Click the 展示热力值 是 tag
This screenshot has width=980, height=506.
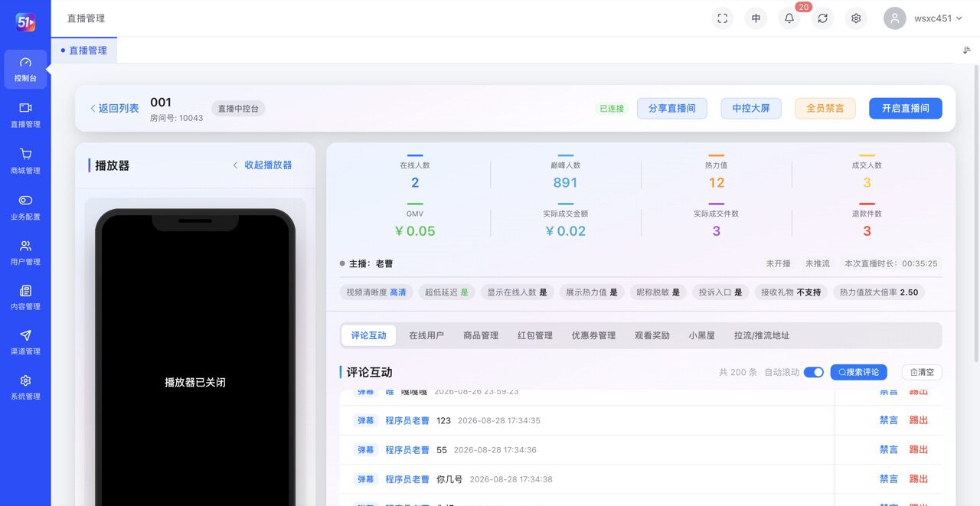pos(592,292)
